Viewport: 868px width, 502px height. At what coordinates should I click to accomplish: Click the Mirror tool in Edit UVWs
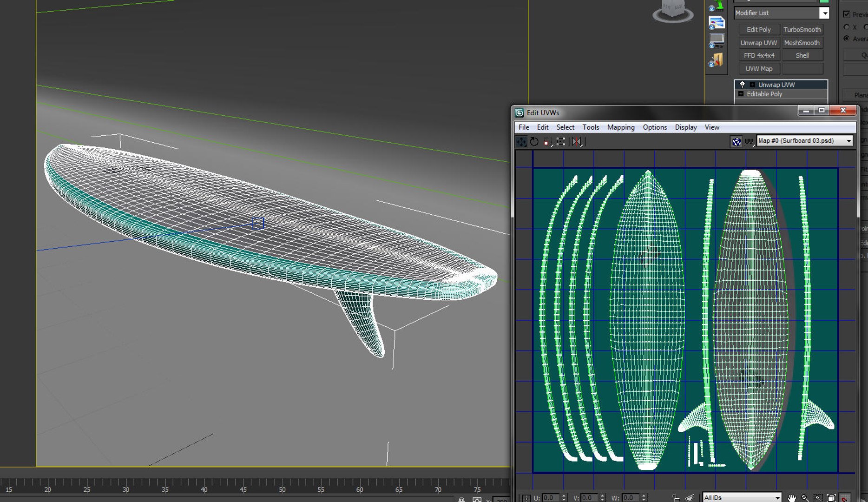577,141
